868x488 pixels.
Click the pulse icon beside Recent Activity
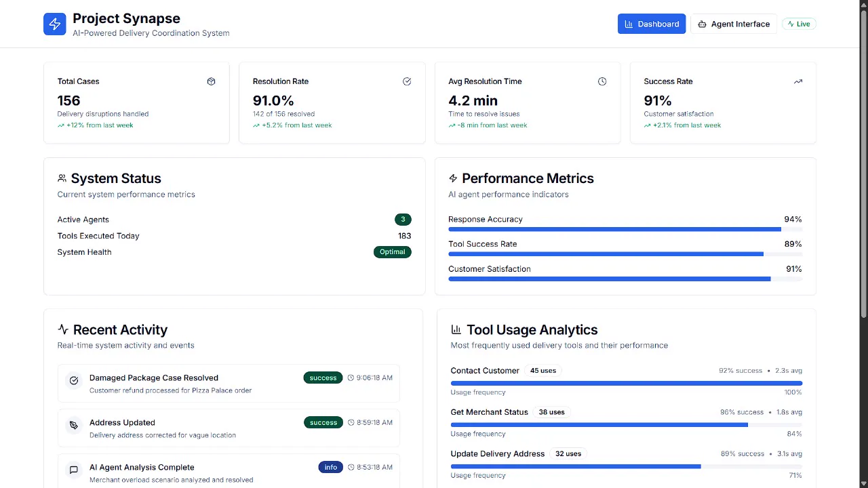[x=63, y=329]
